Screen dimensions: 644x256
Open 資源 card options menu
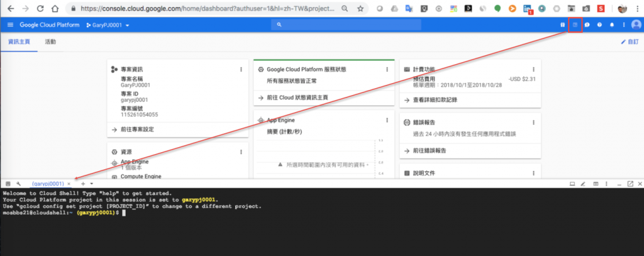point(241,152)
